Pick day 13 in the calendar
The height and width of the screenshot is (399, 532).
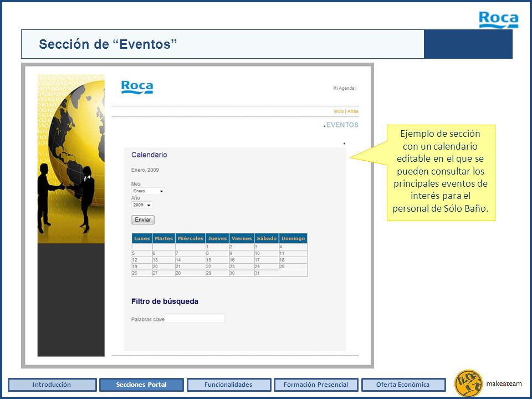click(x=164, y=260)
